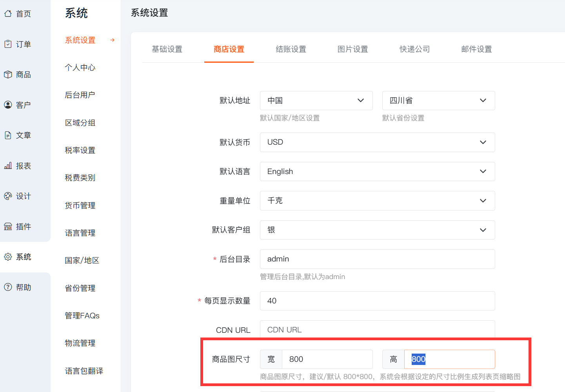Expand the weight unit 千克 dropdown

[377, 201]
